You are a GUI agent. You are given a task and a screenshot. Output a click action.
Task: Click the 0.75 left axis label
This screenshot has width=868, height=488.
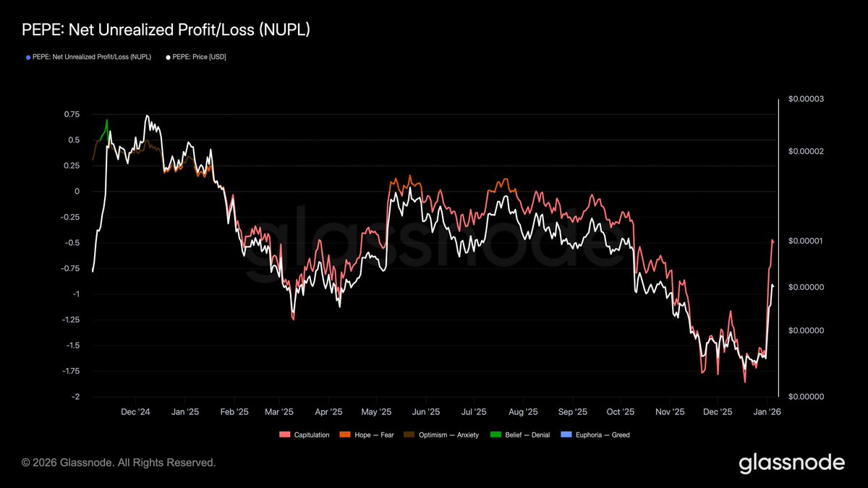coord(72,114)
